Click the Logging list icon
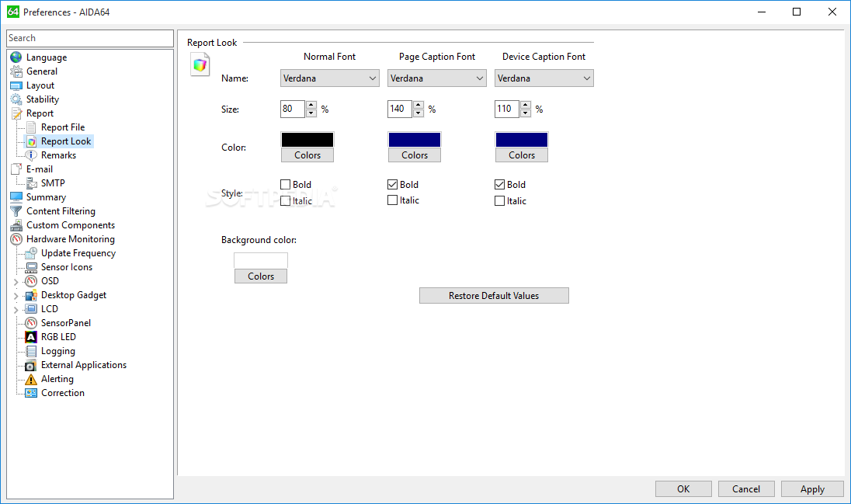Screen dimensions: 851x504 click(x=32, y=351)
